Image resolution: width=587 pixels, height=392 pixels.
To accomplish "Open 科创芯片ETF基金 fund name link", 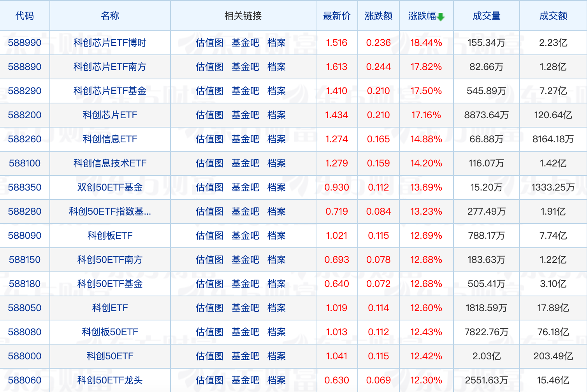I will [110, 91].
